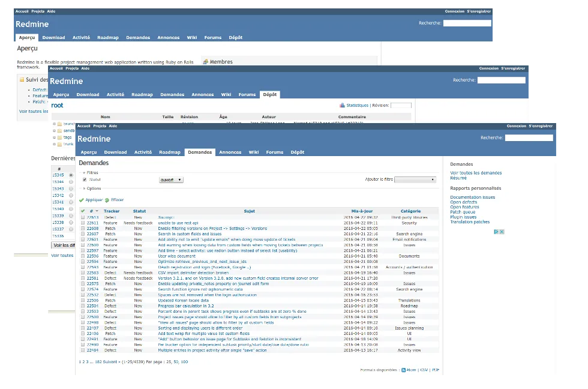588x389 pixels.
Task: Close the sidebar ad with the X icon
Action: point(502,232)
